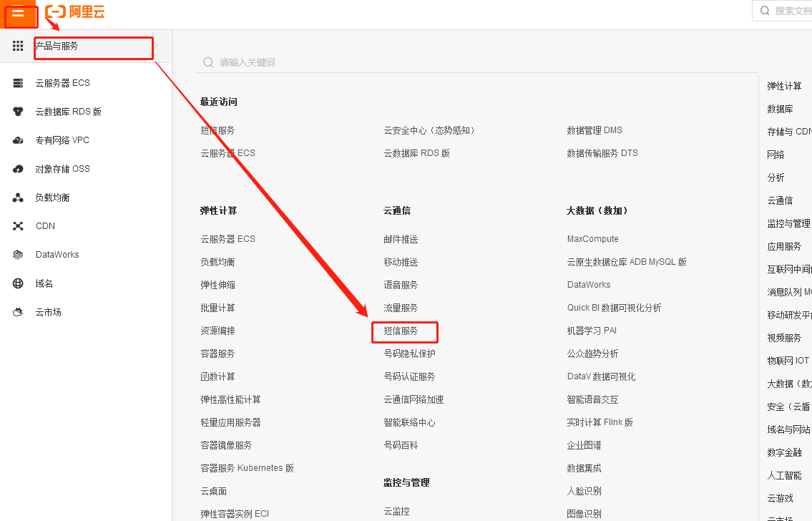The width and height of the screenshot is (812, 521).
Task: Click the 云市场 sidebar icon
Action: tap(18, 312)
